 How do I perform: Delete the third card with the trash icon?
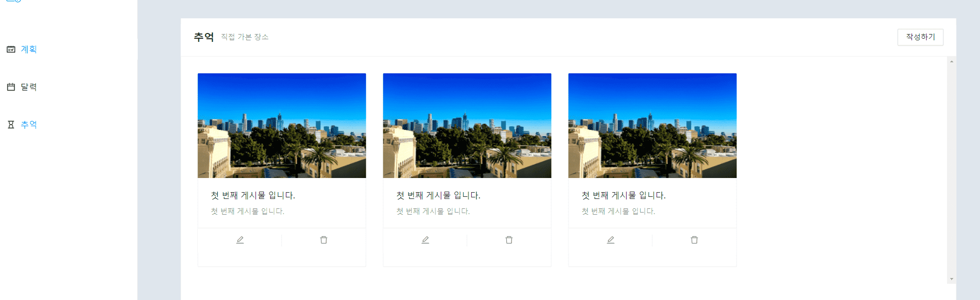tap(694, 240)
